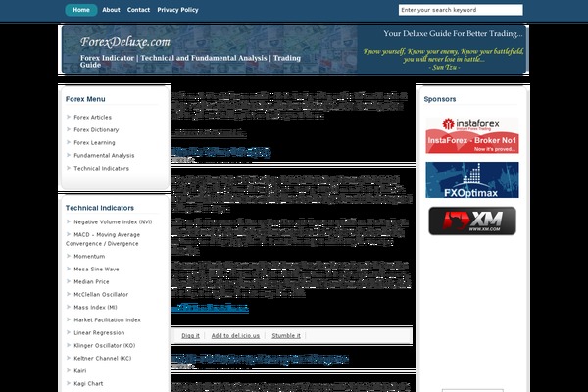Open Negative Volume Index (NVI) link
Viewport: 588px width, 392px height.
113,222
